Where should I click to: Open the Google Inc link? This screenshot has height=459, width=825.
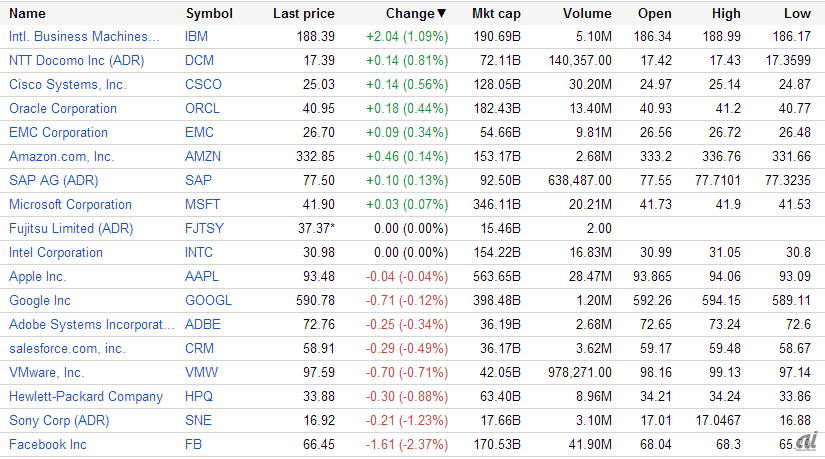38,301
